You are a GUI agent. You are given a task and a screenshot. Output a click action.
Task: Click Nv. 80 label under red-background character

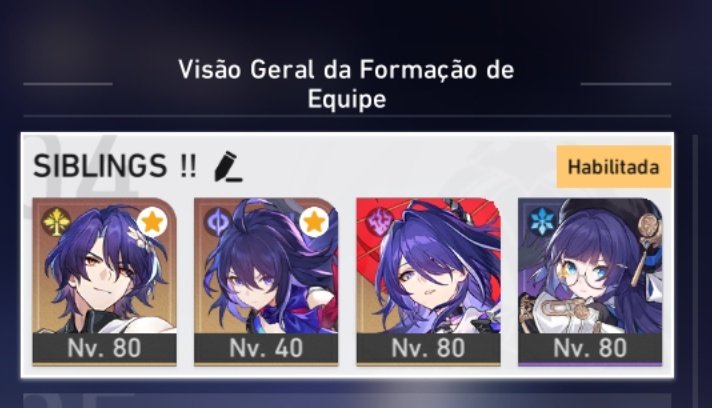tap(428, 349)
